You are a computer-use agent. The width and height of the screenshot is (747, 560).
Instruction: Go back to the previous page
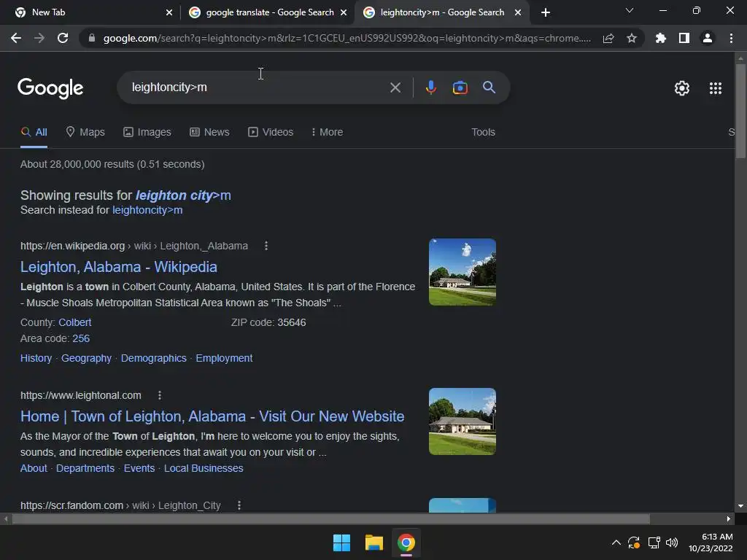click(x=16, y=38)
